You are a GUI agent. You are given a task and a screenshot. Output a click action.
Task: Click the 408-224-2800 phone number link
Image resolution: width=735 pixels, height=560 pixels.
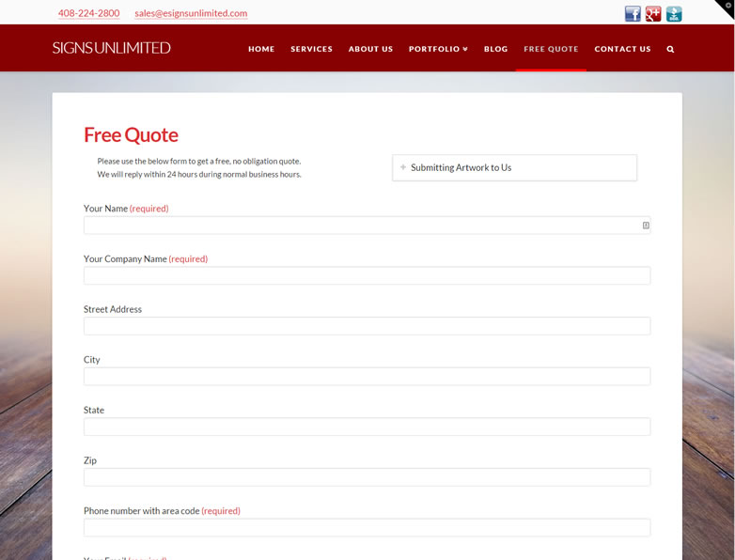coord(88,13)
